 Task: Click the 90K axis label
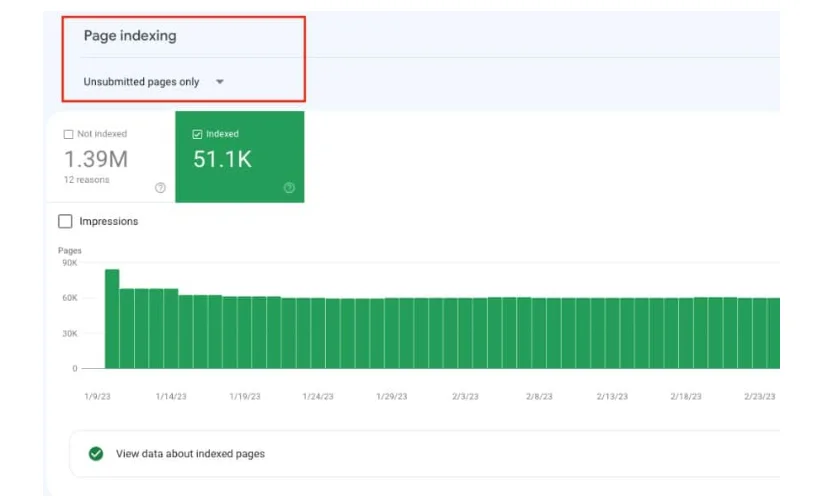coord(70,262)
